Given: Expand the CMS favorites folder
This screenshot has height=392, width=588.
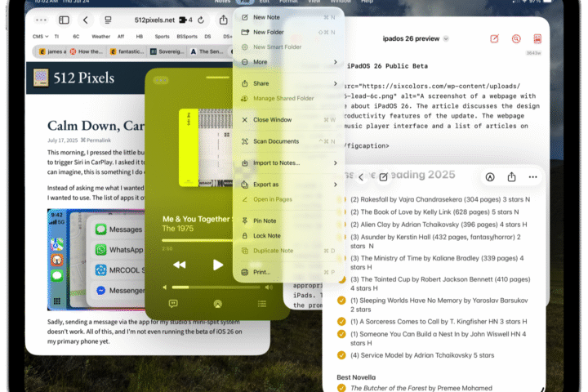Looking at the screenshot, I should point(41,37).
